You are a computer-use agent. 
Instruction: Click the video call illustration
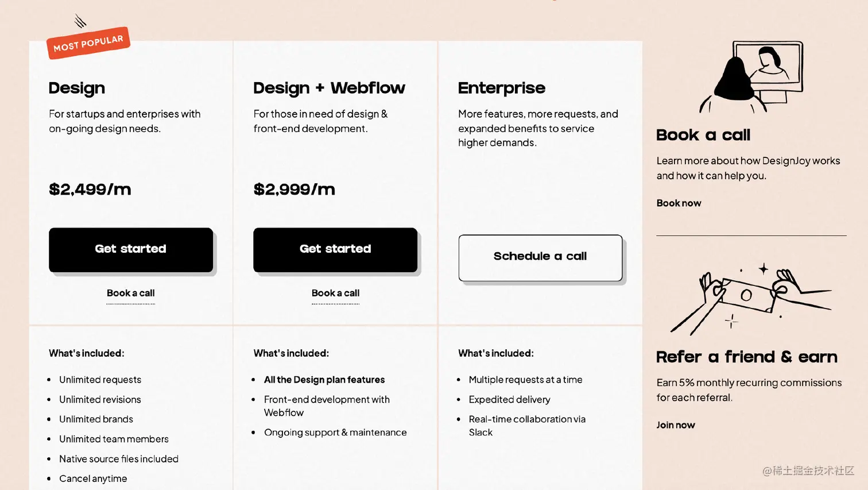point(751,76)
